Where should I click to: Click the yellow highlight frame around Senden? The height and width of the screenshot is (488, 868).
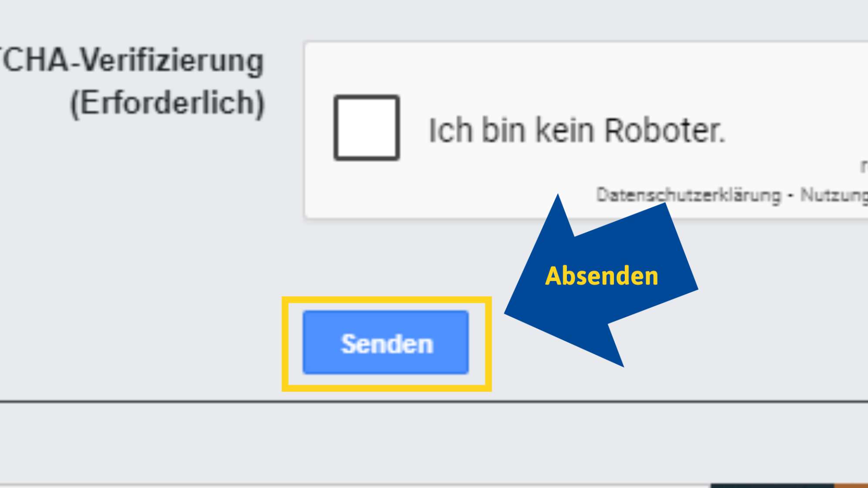[x=387, y=301]
